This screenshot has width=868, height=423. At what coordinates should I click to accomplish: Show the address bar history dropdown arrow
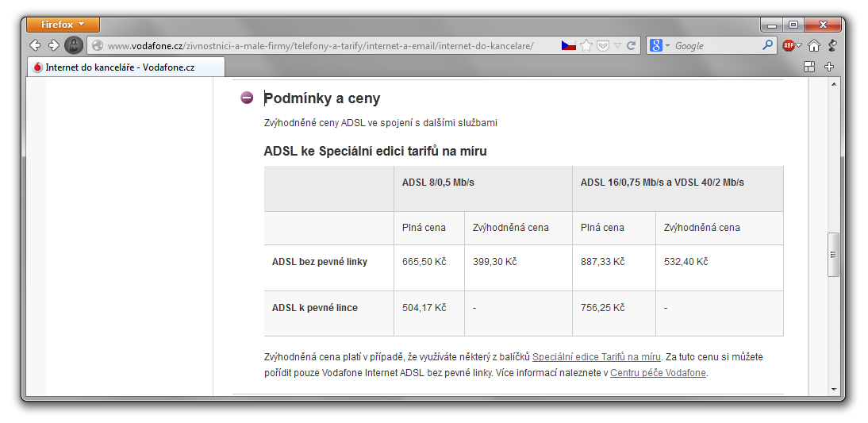[617, 46]
